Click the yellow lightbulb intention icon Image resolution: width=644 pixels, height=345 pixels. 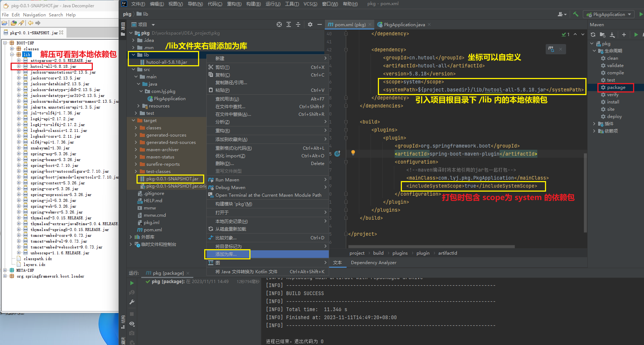[353, 153]
